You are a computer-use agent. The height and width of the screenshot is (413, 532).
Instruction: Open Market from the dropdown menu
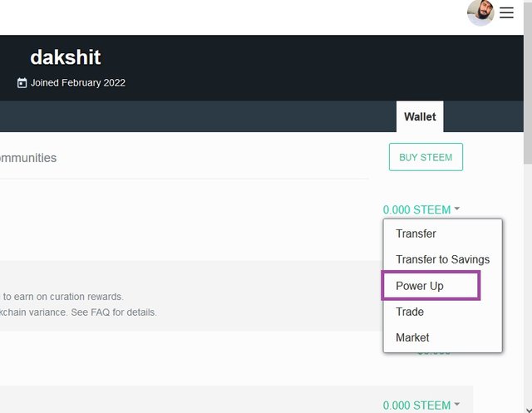[x=412, y=337]
